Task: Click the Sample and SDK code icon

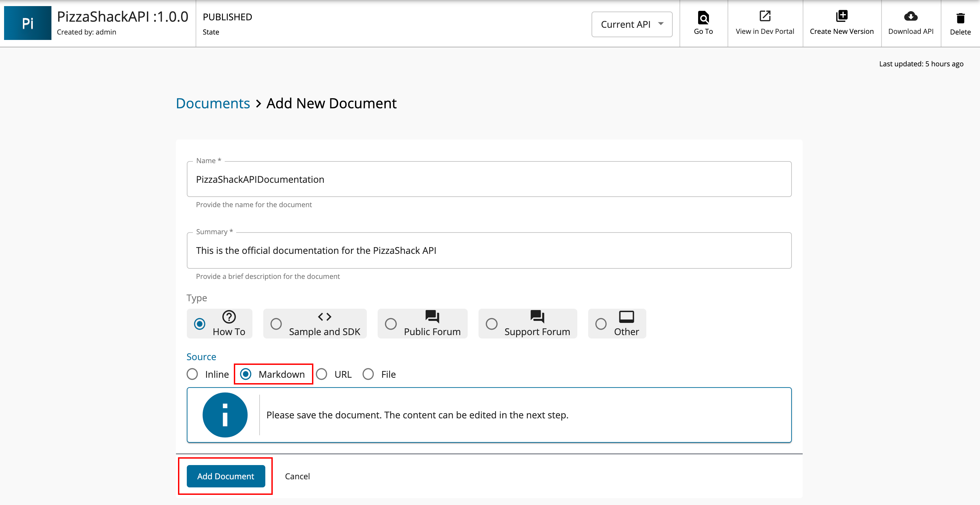Action: click(x=324, y=316)
